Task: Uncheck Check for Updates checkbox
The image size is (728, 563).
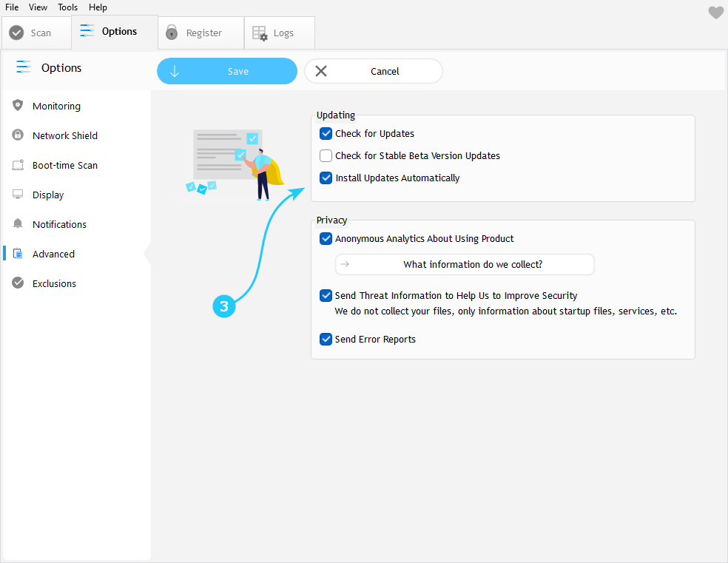Action: (x=326, y=134)
